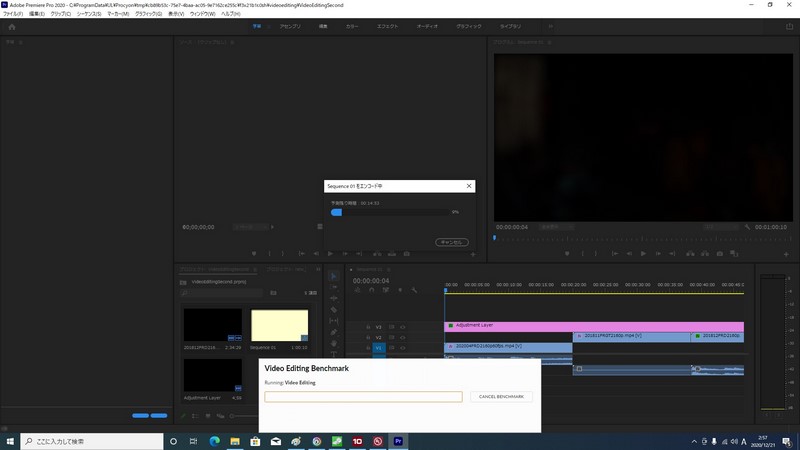Click Export Frame camera in Source monitor

tap(407, 254)
